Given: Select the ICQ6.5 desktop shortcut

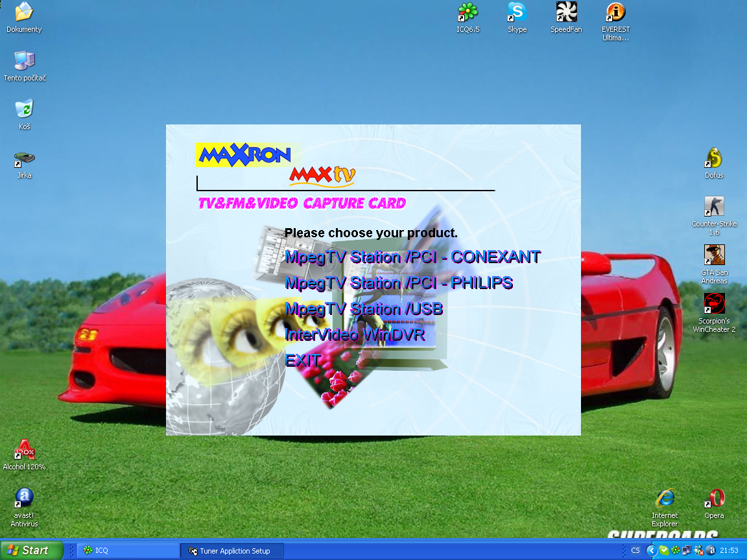Looking at the screenshot, I should click(468, 17).
